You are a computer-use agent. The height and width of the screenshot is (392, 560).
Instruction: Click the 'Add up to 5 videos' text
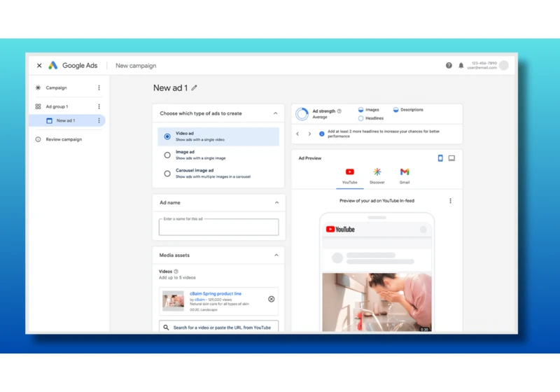pos(177,277)
